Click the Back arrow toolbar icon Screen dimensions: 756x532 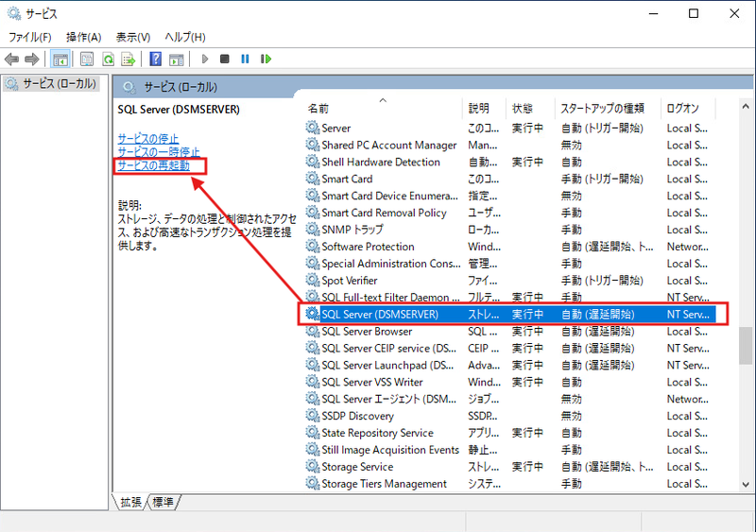point(11,60)
